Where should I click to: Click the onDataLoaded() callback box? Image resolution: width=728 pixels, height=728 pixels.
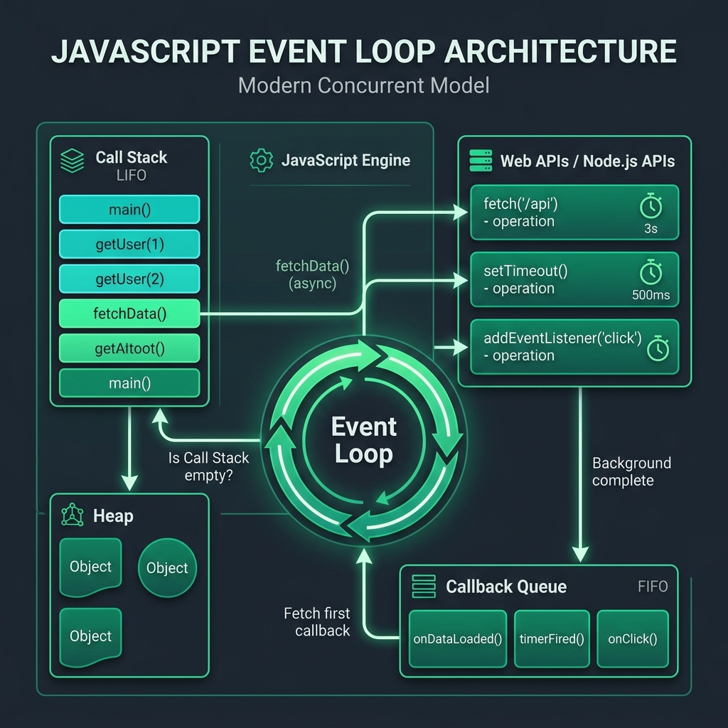[458, 639]
